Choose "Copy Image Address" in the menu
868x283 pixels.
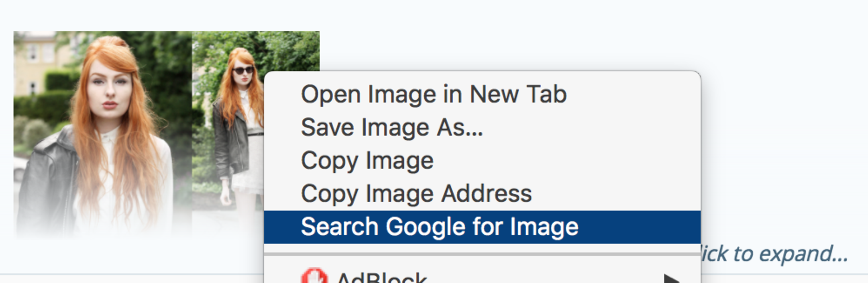(416, 193)
